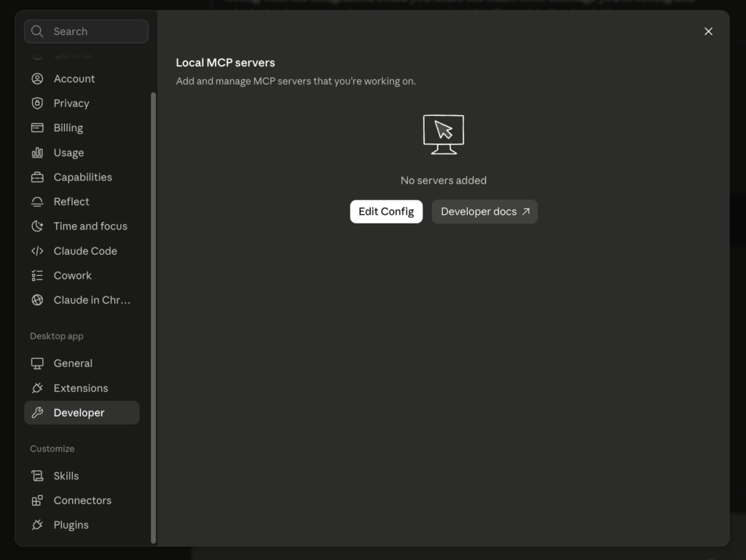This screenshot has height=560, width=746.
Task: Click the Capabilities toolbox icon
Action: [x=37, y=177]
